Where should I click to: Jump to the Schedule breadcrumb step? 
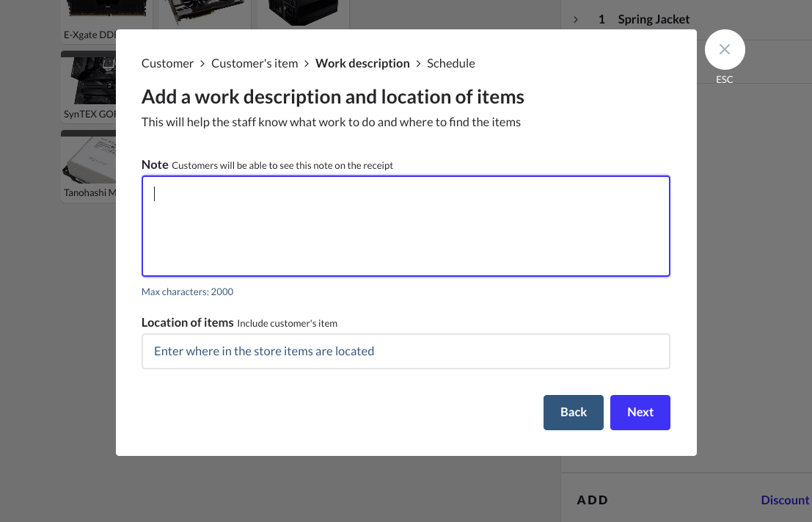coord(451,63)
